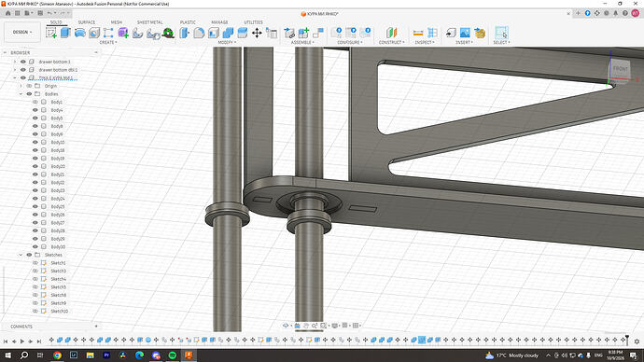The image size is (644, 362).
Task: Open the ASSEMBLE menu dropdown
Action: 302,42
